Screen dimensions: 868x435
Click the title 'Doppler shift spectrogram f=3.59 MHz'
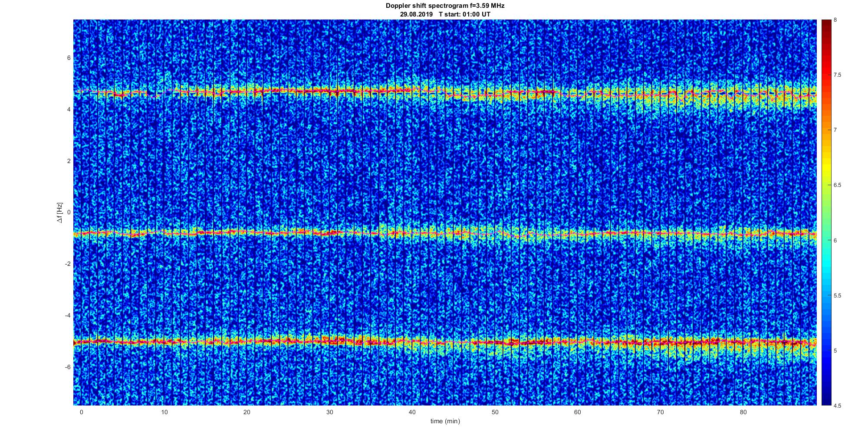pyautogui.click(x=445, y=6)
